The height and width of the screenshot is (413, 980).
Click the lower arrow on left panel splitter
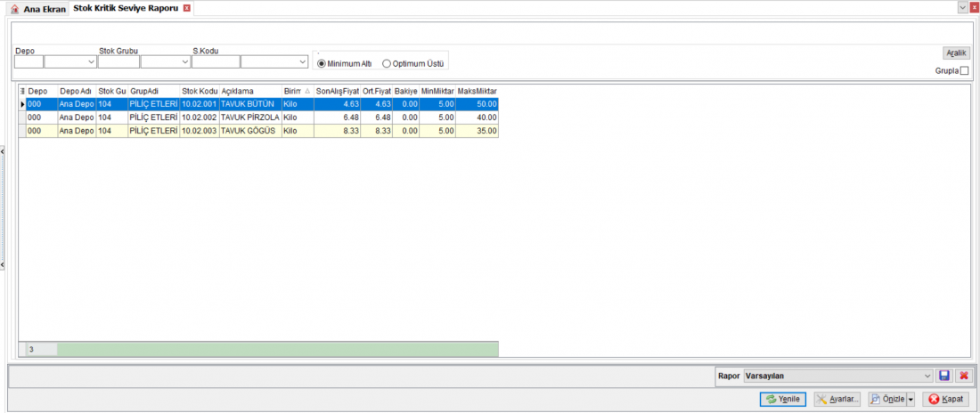click(3, 265)
